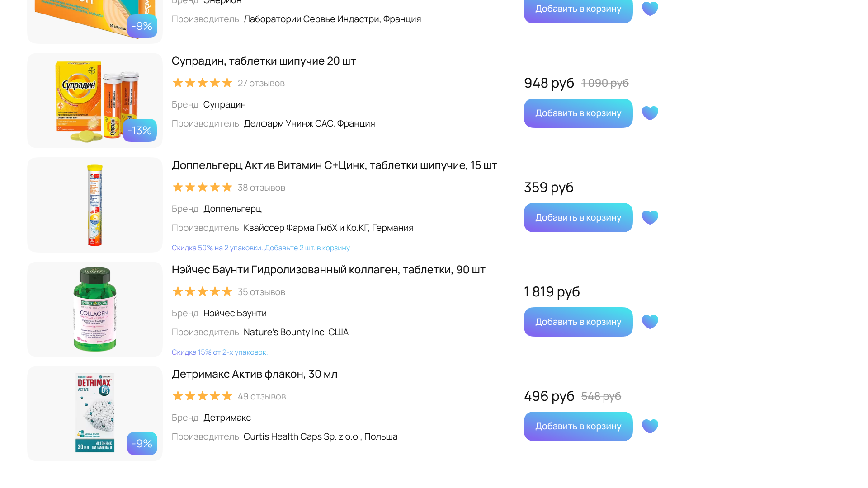The image size is (868, 488).
Task: Open Detrimax Active box image
Action: pyautogui.click(x=95, y=413)
